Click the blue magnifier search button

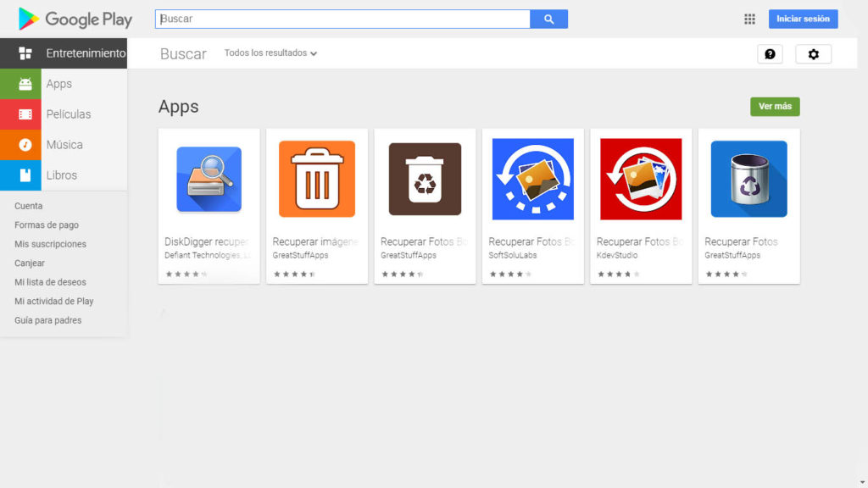548,19
